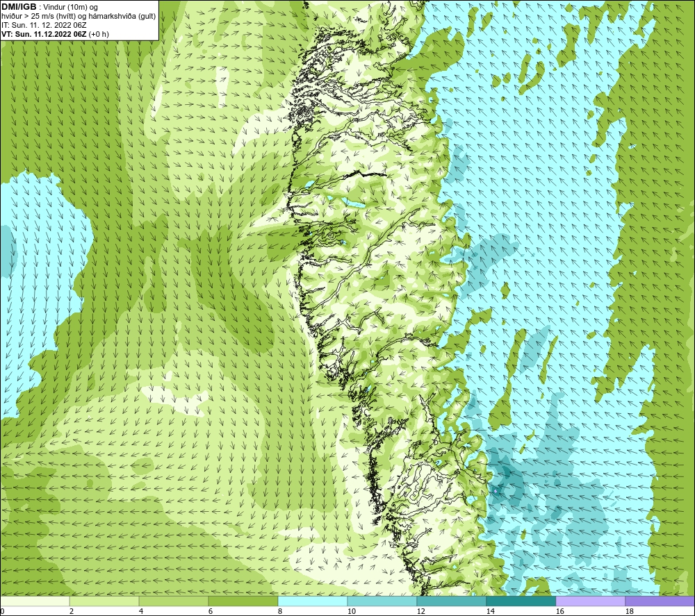Click the 2-4 m/s light green legend swatch
Screen dimensions: 695x616
click(104, 601)
